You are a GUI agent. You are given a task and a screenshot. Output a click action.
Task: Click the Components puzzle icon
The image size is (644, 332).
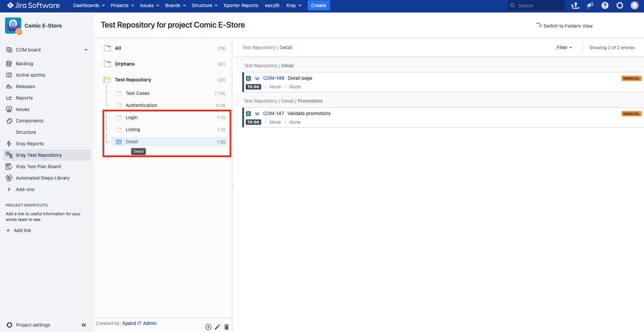(9, 121)
